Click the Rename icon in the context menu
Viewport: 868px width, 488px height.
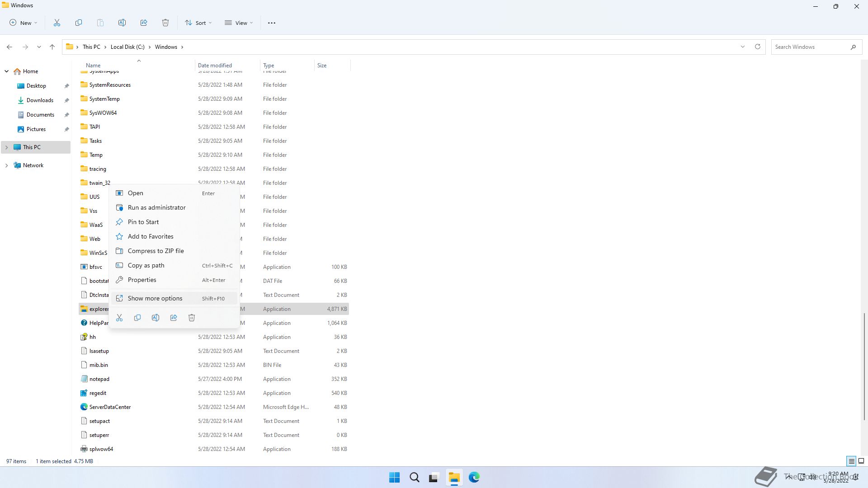(x=156, y=318)
